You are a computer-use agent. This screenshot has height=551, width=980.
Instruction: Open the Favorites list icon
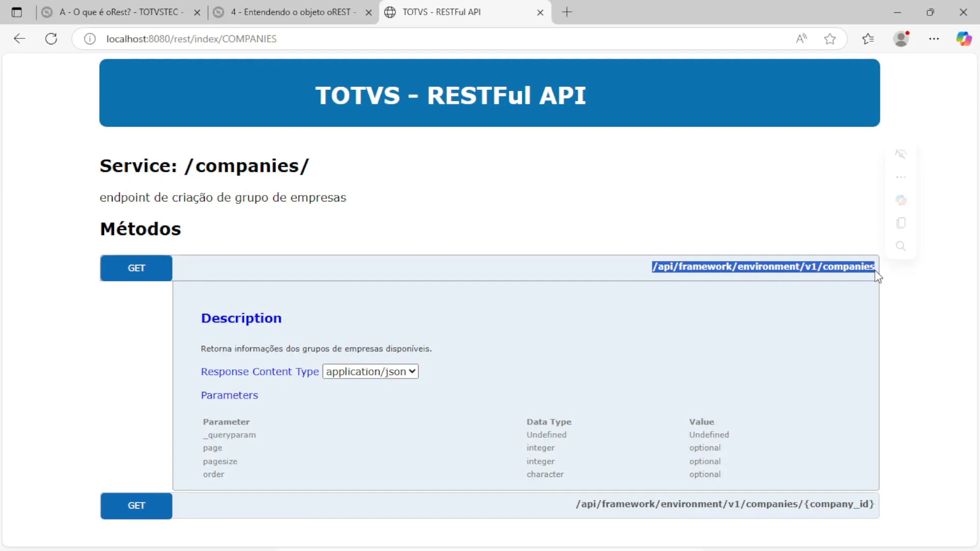click(x=868, y=38)
